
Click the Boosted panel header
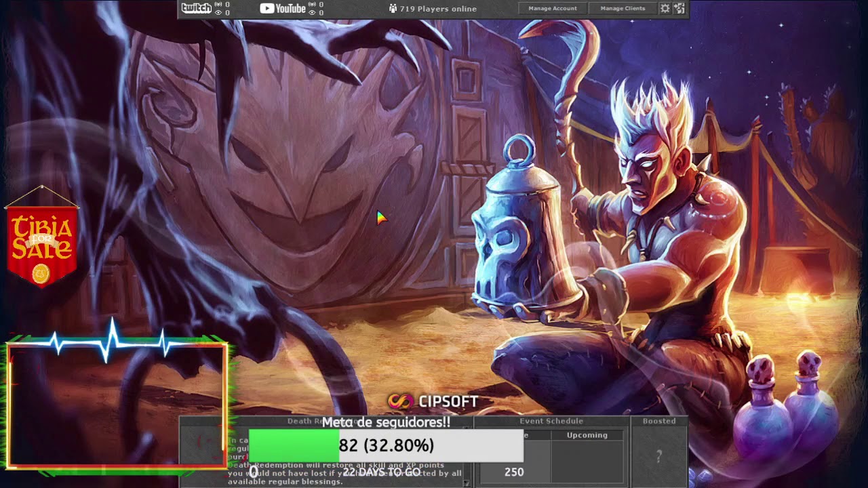click(659, 421)
